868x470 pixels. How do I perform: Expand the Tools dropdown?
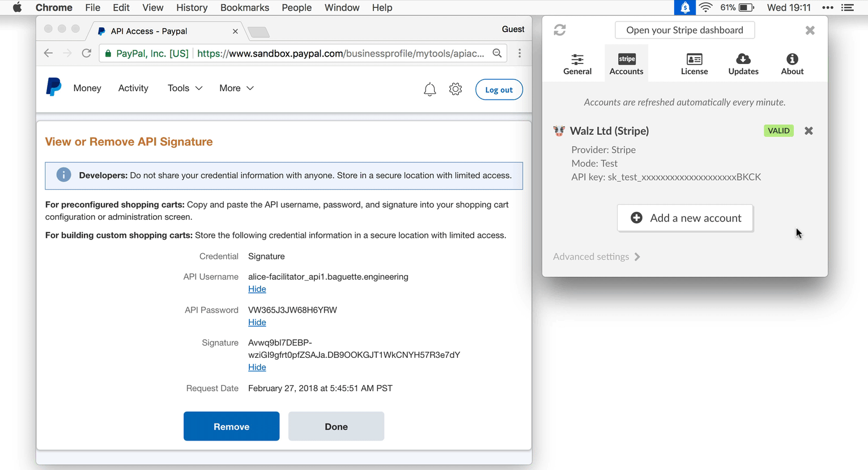tap(185, 88)
